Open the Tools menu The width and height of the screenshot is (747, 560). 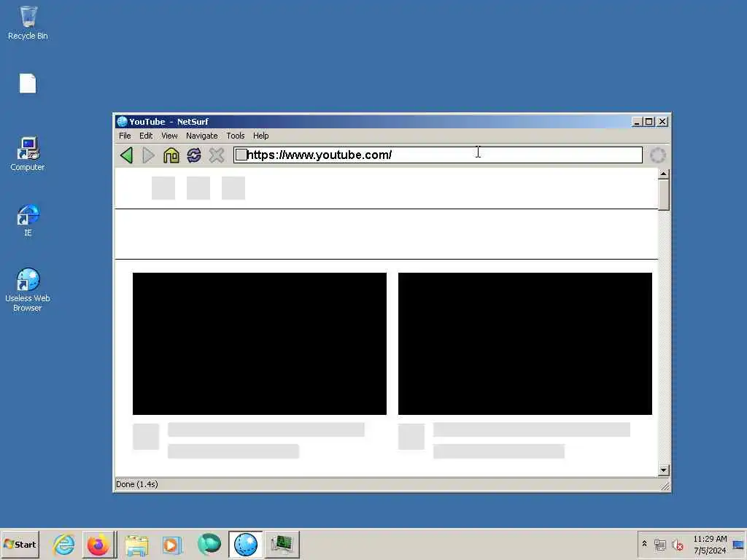tap(236, 136)
